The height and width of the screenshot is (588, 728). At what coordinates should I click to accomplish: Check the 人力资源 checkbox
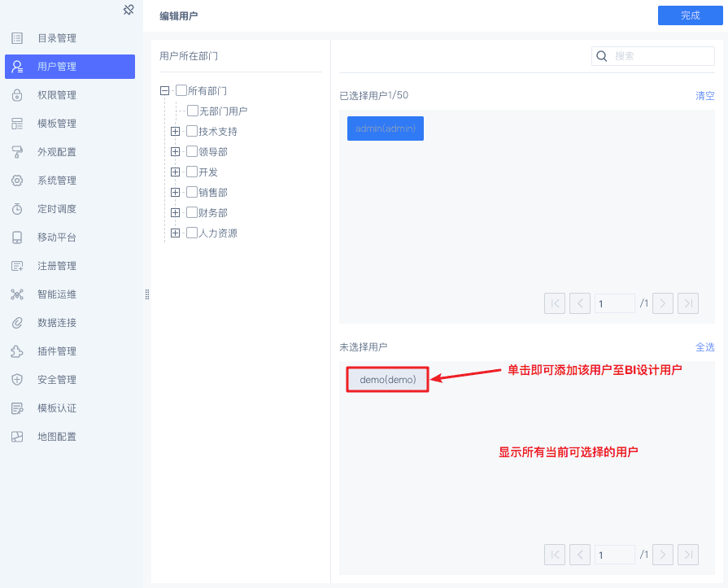coord(192,233)
